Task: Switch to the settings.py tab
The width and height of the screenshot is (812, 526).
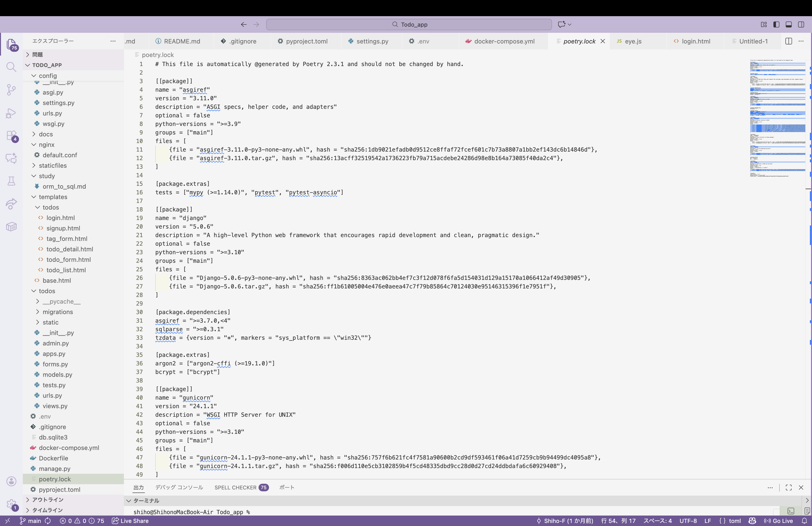Action: tap(372, 41)
